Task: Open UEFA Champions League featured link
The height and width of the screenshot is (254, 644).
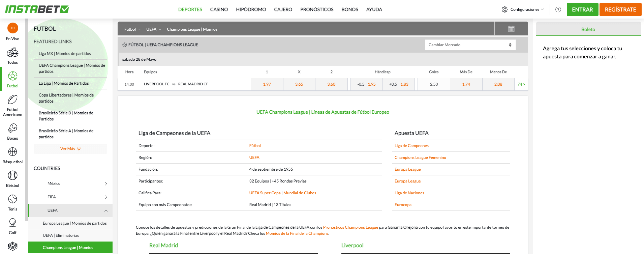Action: [x=72, y=68]
